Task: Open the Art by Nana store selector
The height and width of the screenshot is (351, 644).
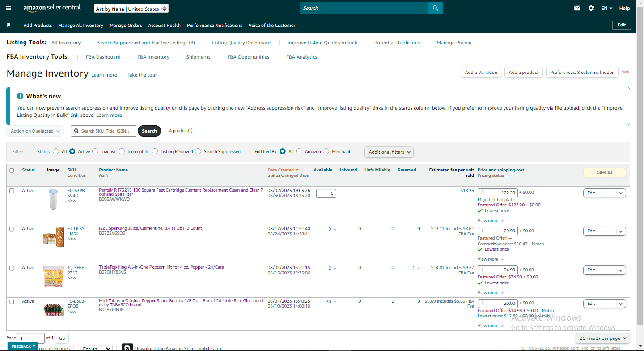Action: point(131,9)
